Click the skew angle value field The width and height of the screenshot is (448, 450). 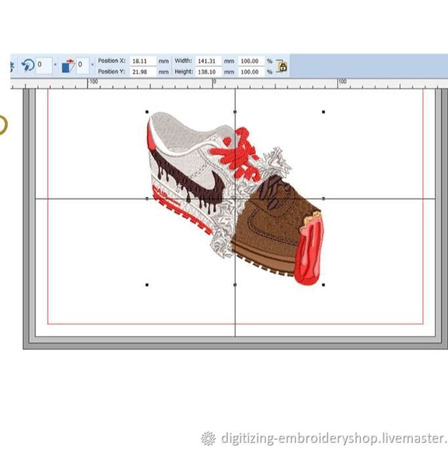click(83, 65)
